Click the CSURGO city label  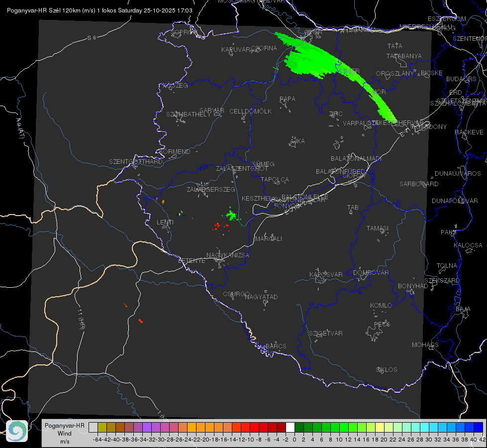coord(236,294)
